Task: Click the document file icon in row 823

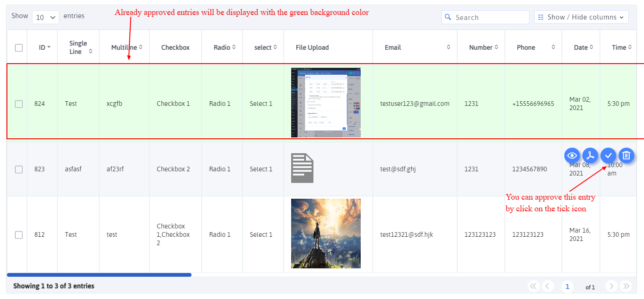Action: [x=302, y=168]
